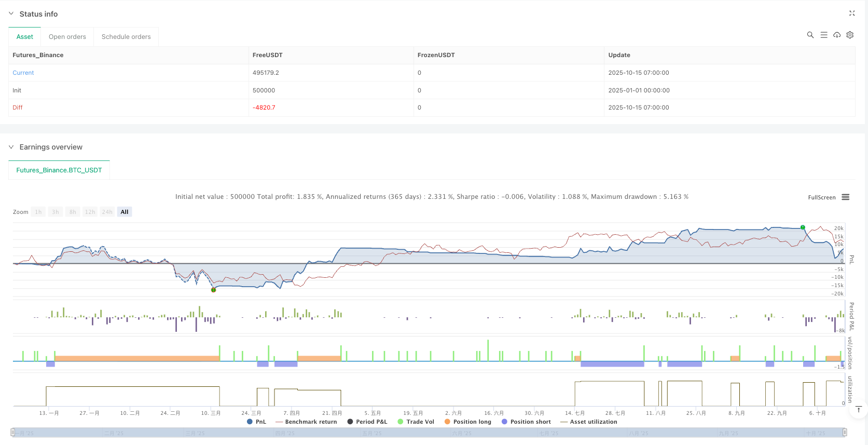Collapse the Status info section

[x=11, y=14]
